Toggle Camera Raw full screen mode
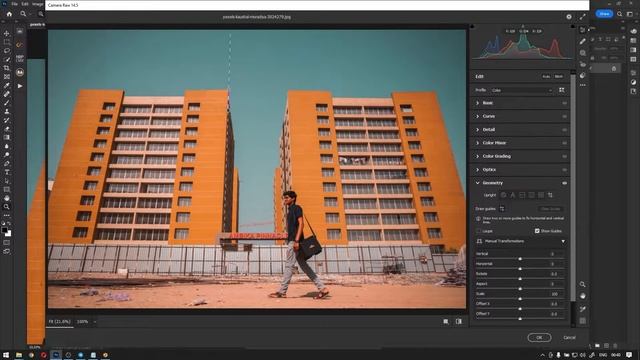640x360 pixels. tap(582, 17)
